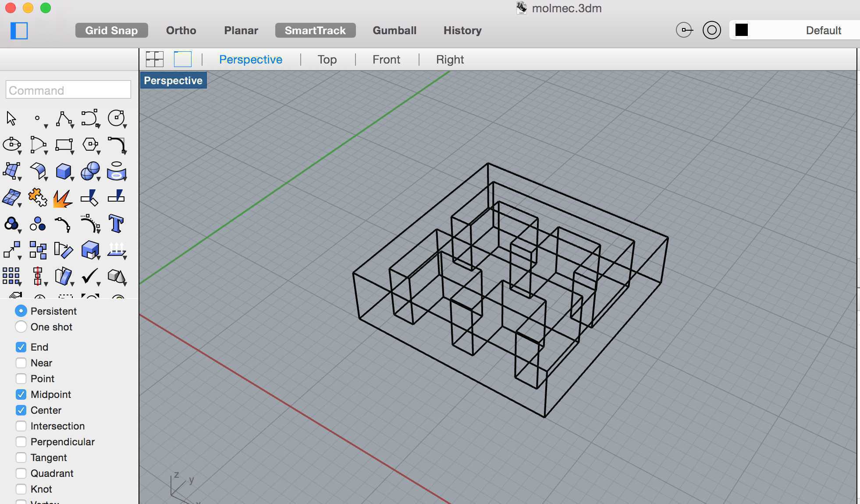Enable the Tangent object snap
Viewport: 860px width, 504px height.
(x=21, y=458)
